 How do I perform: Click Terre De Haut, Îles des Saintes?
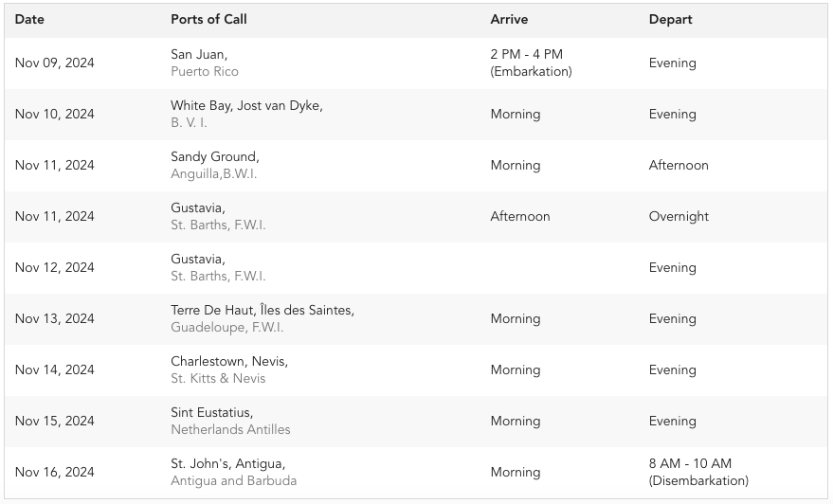(263, 310)
